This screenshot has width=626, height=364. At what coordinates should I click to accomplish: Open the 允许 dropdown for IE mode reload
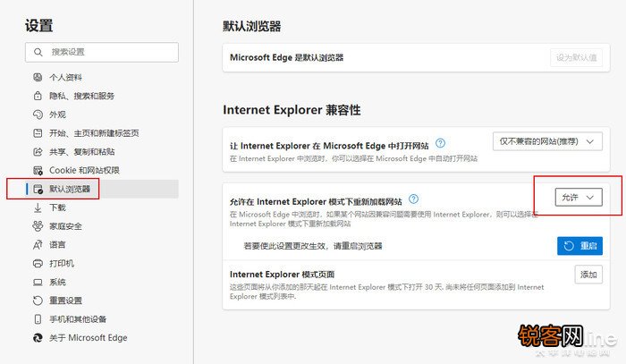pyautogui.click(x=579, y=197)
